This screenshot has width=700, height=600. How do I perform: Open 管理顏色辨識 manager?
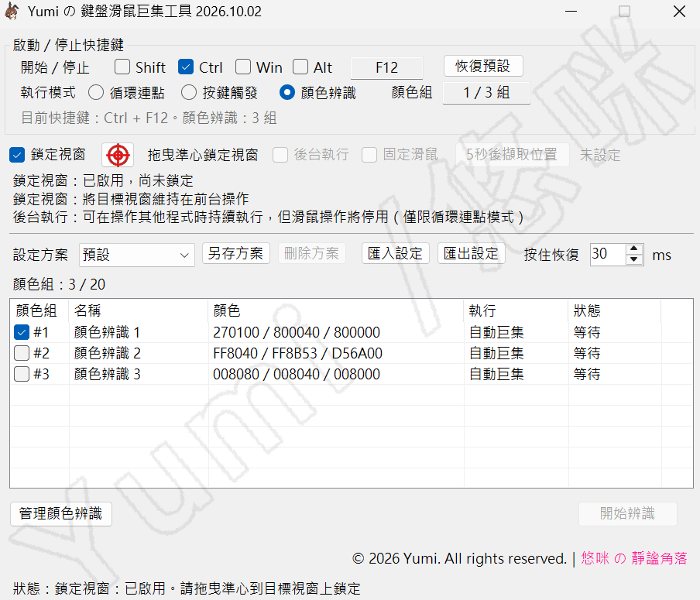(60, 514)
